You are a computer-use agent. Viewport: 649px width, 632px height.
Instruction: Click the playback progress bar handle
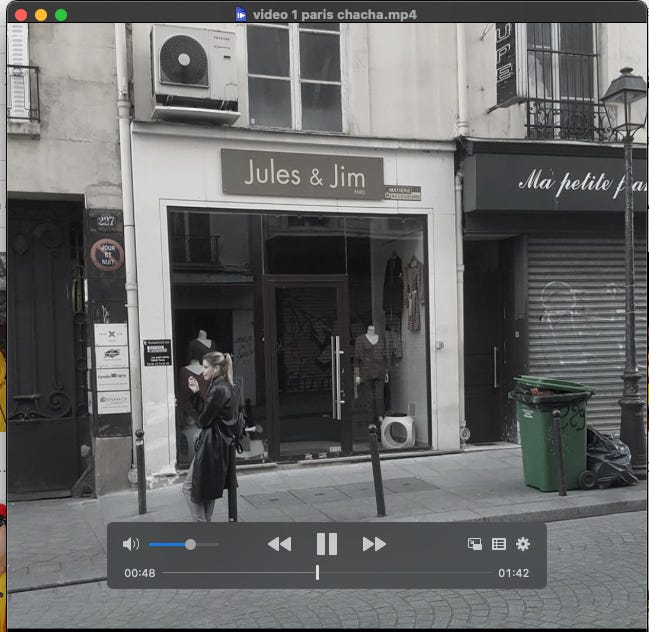coord(317,572)
